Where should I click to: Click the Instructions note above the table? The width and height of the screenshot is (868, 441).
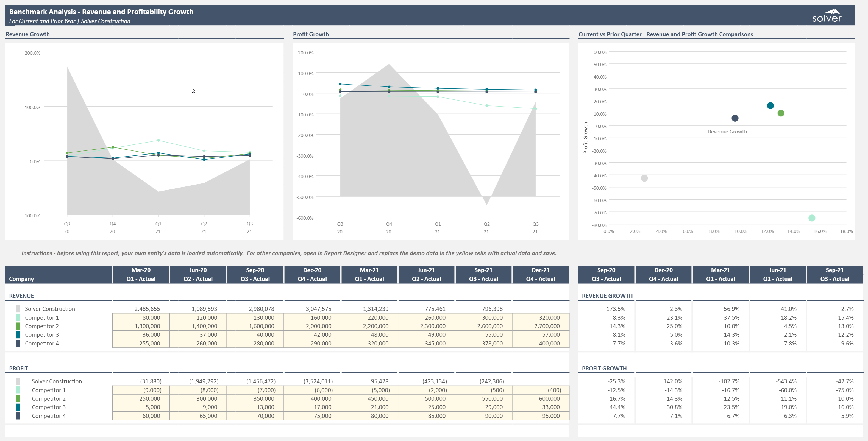(289, 253)
